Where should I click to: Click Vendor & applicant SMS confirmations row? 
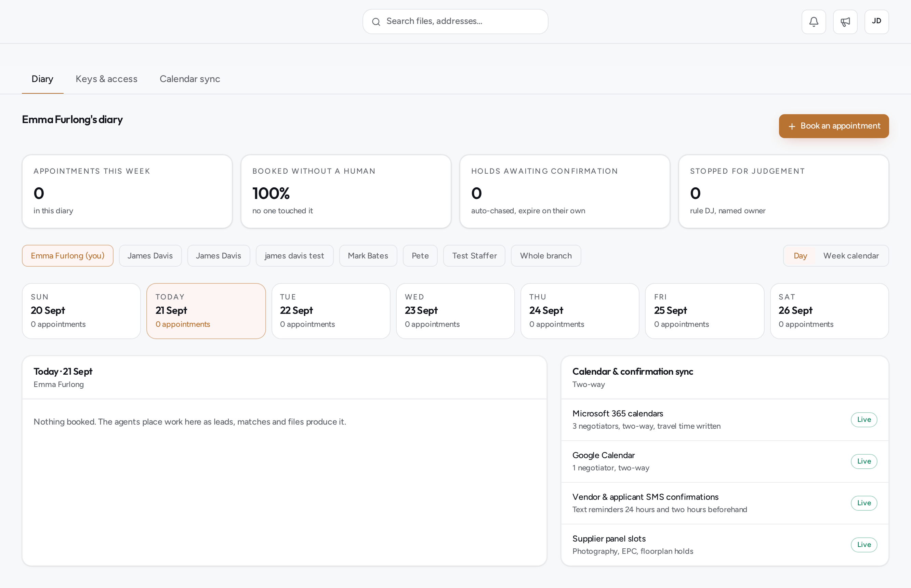coord(725,503)
